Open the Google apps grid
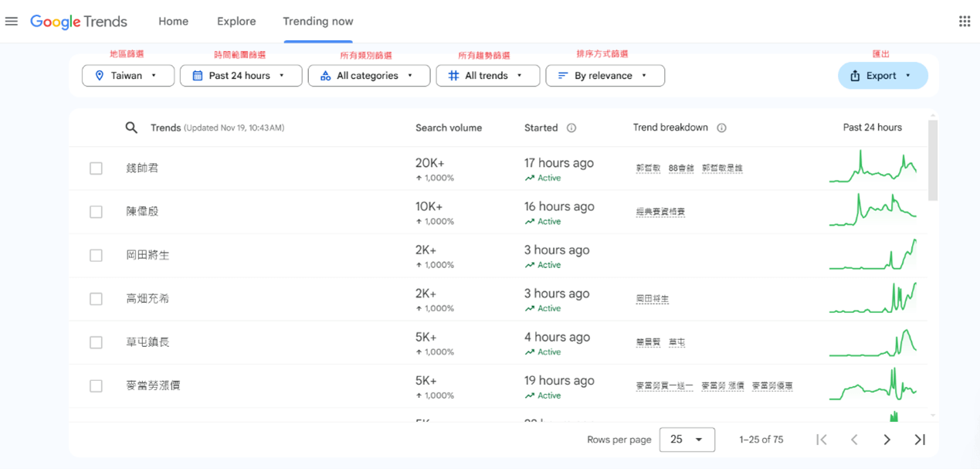980x469 pixels. (x=965, y=22)
